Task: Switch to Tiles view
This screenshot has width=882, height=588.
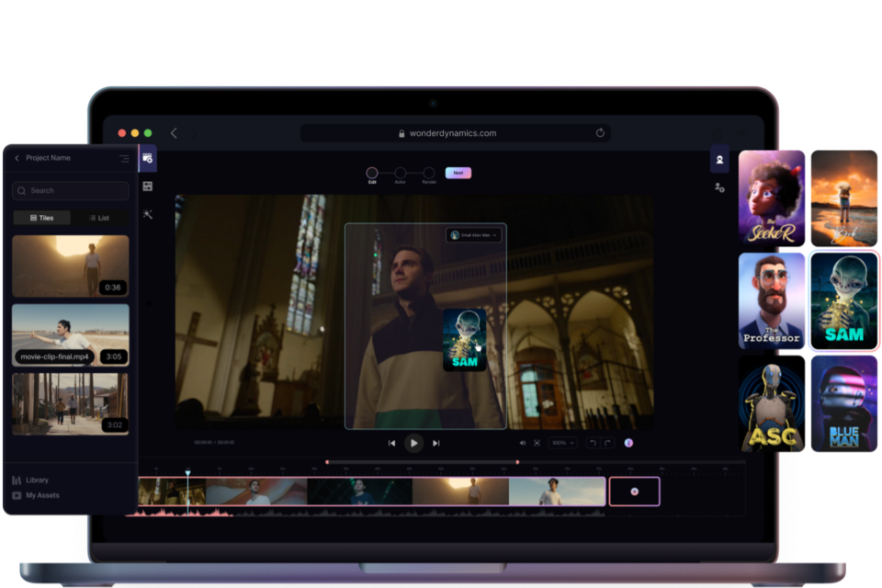Action: 41,218
